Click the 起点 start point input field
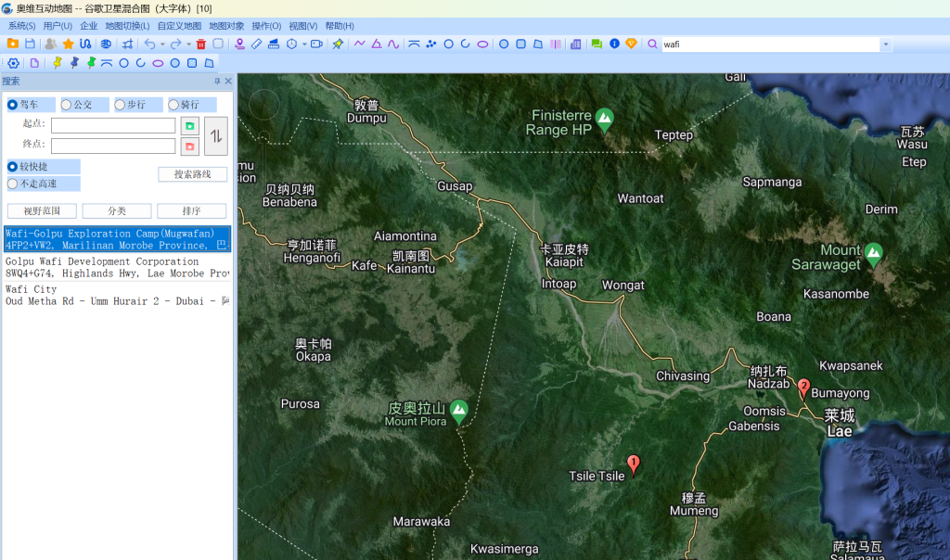This screenshot has height=560, width=950. click(x=113, y=125)
